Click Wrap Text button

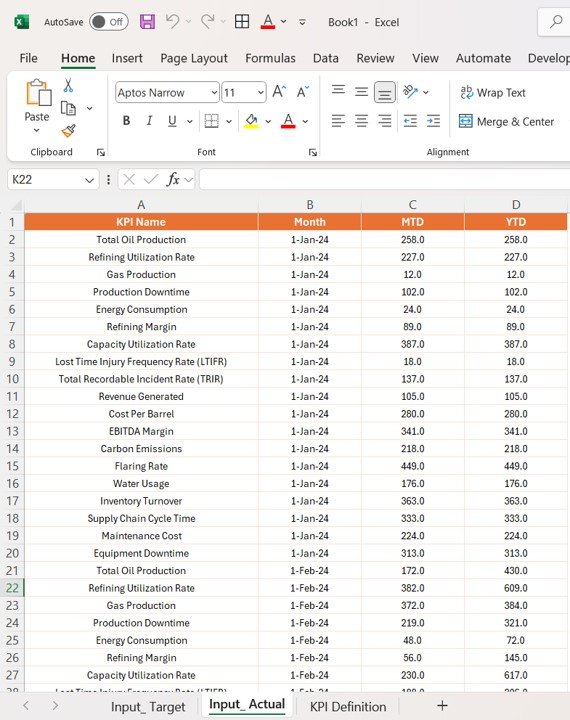pos(493,92)
